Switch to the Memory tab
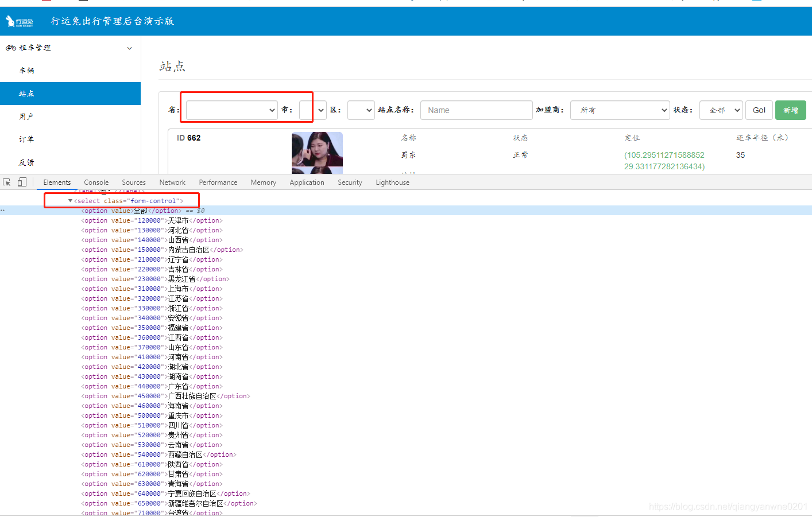 (x=263, y=182)
